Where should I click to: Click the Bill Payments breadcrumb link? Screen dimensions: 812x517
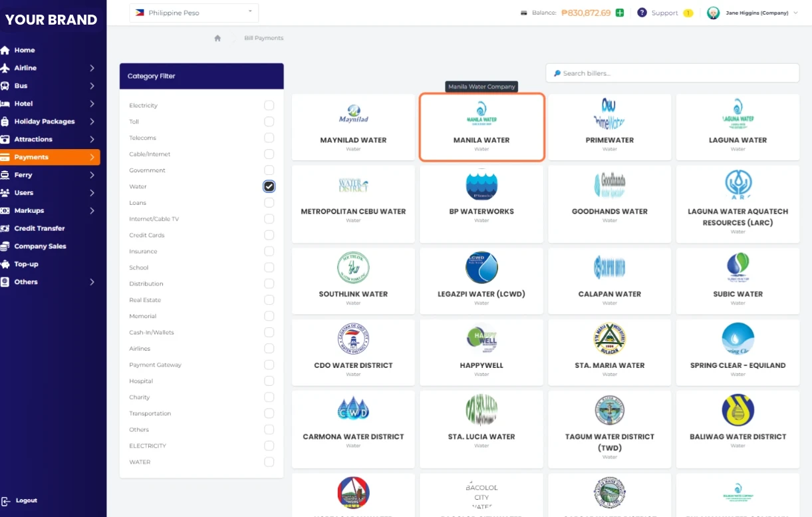[x=263, y=39]
